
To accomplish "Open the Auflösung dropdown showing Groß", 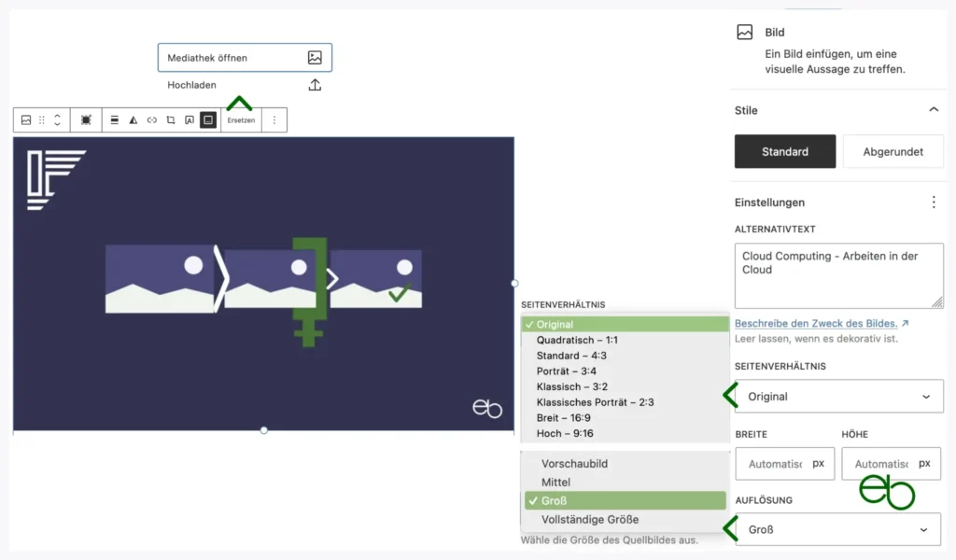I will (837, 529).
